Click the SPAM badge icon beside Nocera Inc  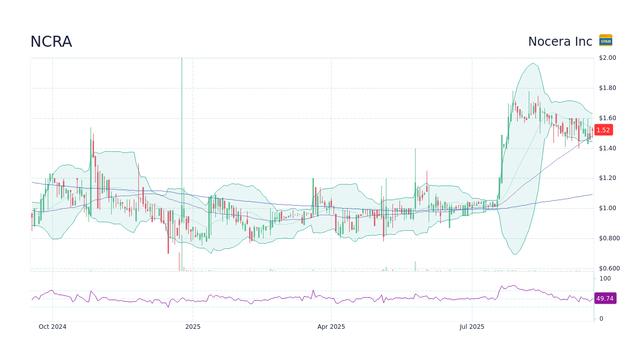pyautogui.click(x=606, y=40)
